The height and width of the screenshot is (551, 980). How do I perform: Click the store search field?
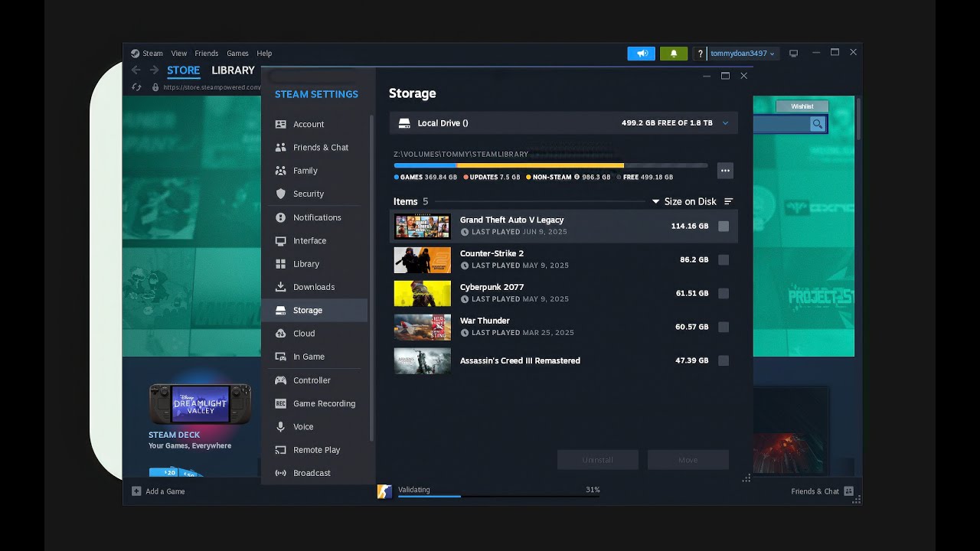(x=782, y=124)
